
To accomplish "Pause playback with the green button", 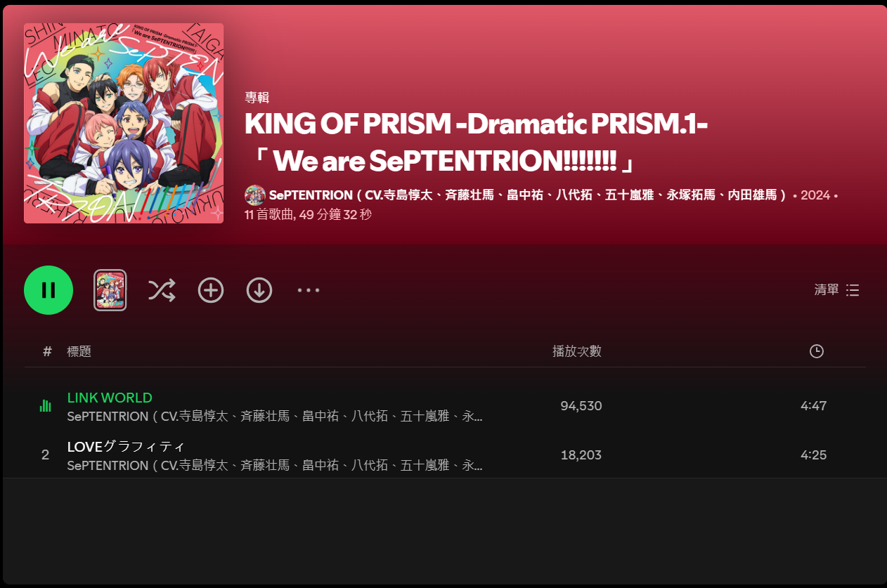I will (x=48, y=290).
